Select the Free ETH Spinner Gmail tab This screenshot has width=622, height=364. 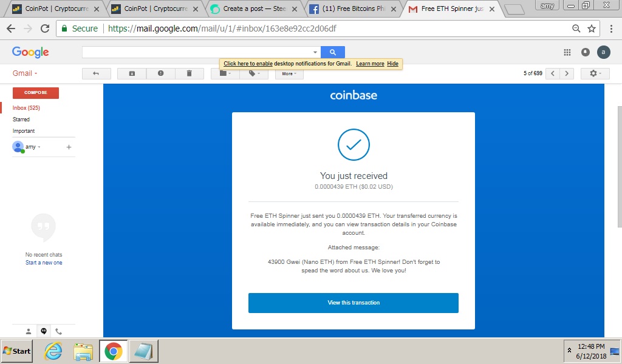(451, 8)
